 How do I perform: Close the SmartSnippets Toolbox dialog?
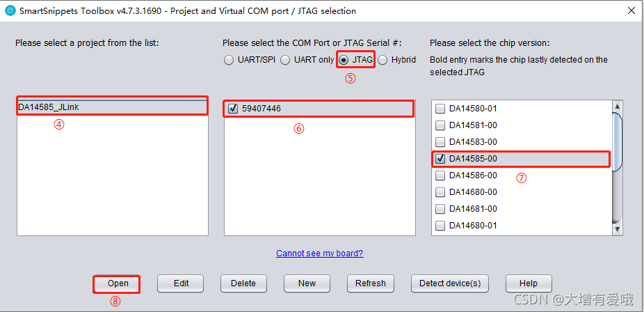631,11
